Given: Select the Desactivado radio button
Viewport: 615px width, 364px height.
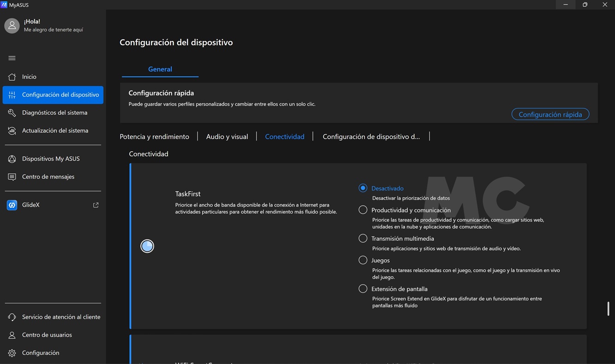Looking at the screenshot, I should [x=363, y=188].
